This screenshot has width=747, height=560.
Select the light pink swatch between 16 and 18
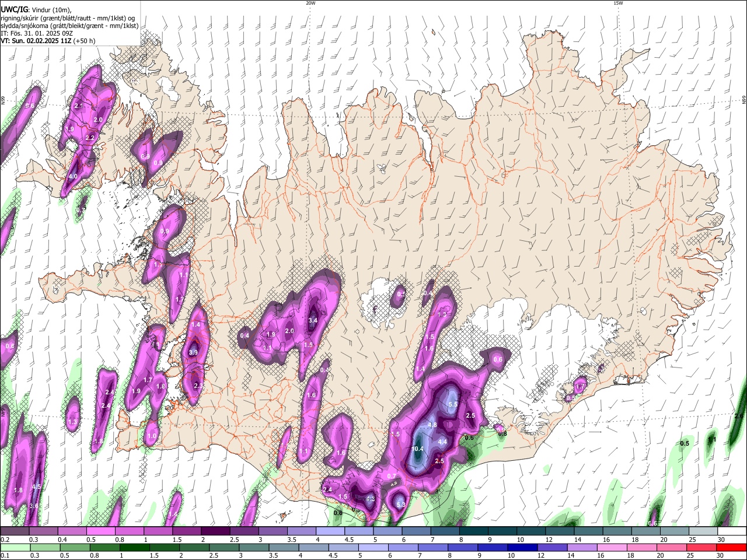click(612, 547)
